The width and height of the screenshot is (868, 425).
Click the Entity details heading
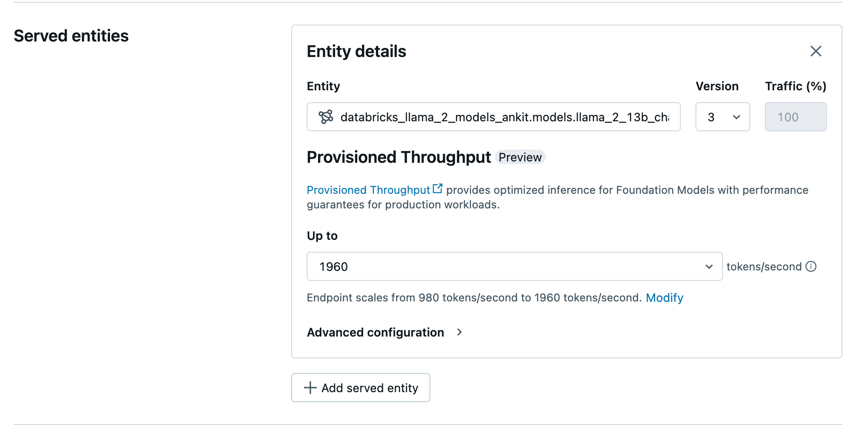356,52
